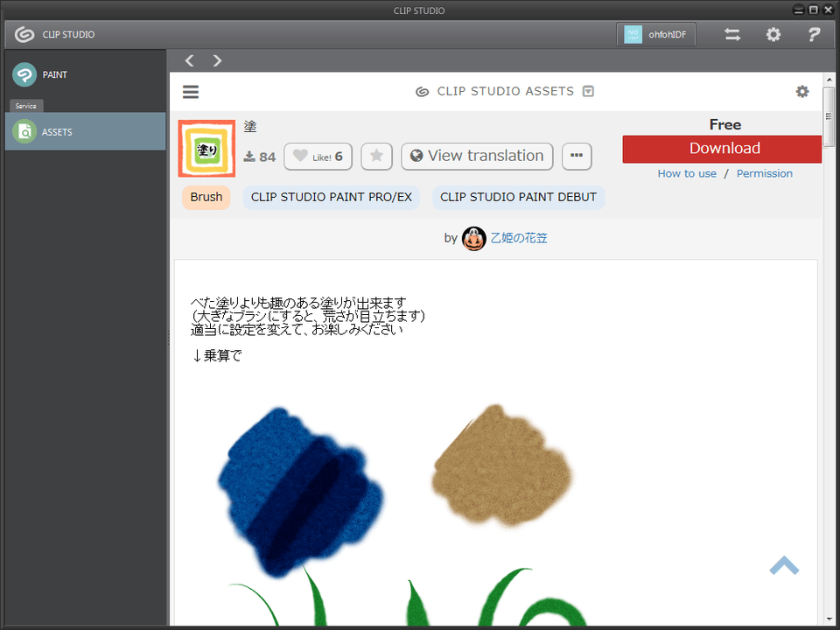Click the ↓乗算で description text
The image size is (840, 630).
(217, 356)
